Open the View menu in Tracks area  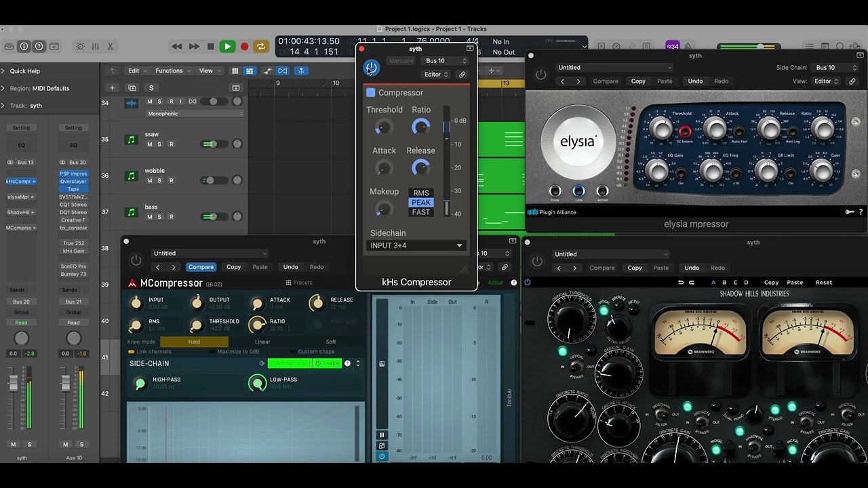click(x=209, y=70)
